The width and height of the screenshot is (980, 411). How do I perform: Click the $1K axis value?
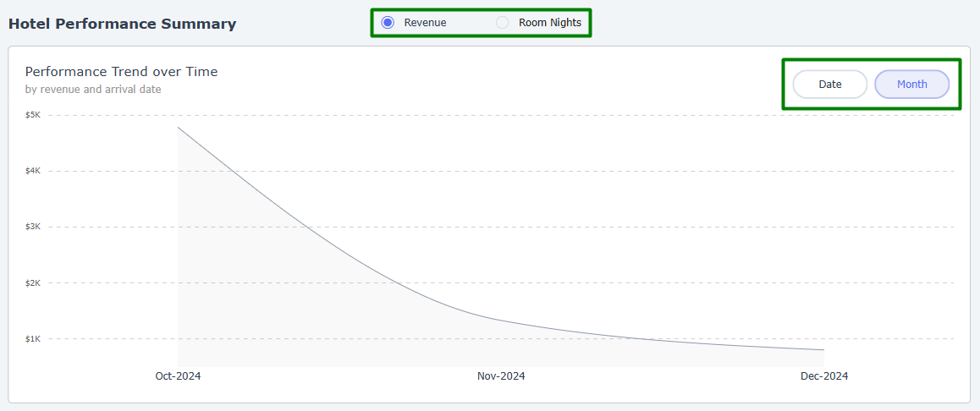33,339
